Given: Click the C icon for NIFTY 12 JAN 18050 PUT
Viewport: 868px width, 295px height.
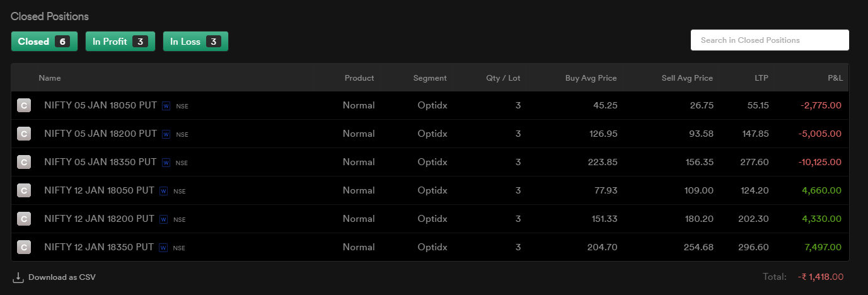Looking at the screenshot, I should [24, 191].
